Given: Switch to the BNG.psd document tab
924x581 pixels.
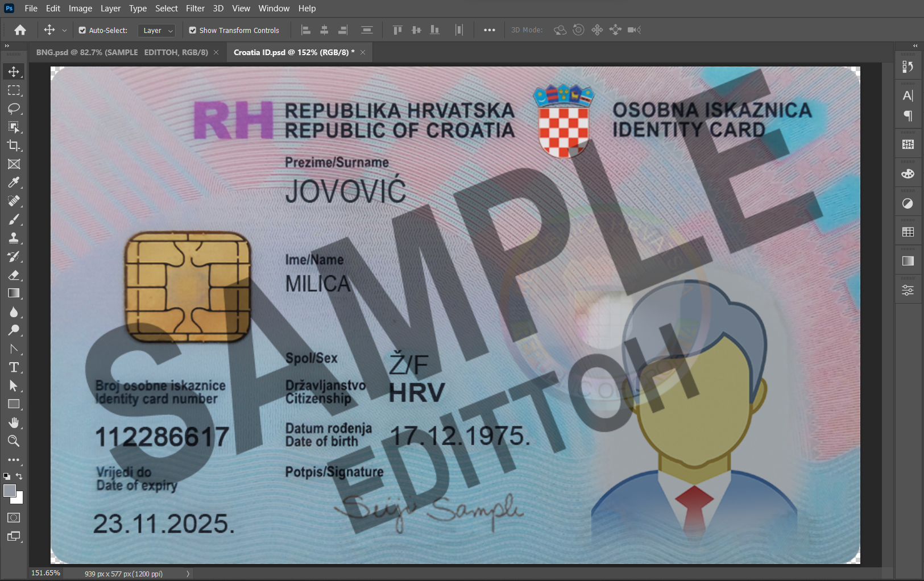Looking at the screenshot, I should [x=122, y=52].
